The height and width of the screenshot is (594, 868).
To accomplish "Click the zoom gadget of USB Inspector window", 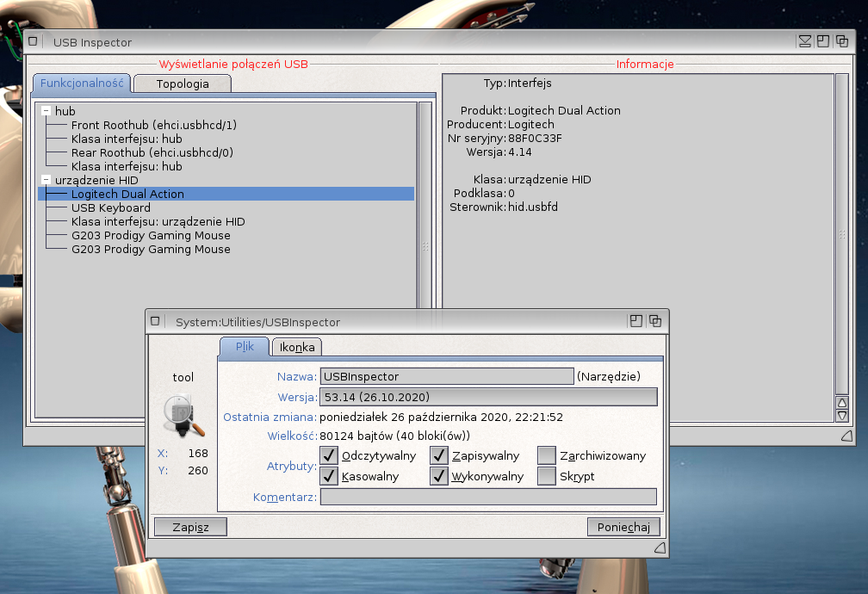I will 823,41.
